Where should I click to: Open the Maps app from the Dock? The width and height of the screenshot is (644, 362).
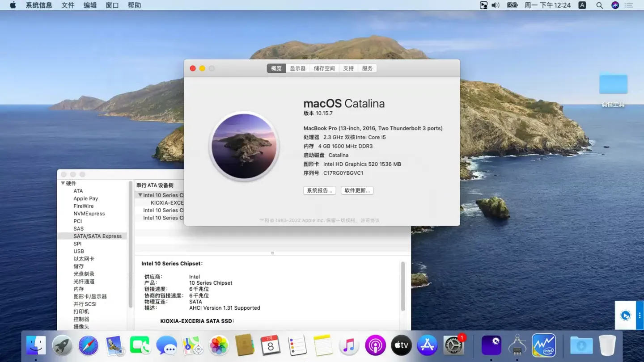[193, 345]
